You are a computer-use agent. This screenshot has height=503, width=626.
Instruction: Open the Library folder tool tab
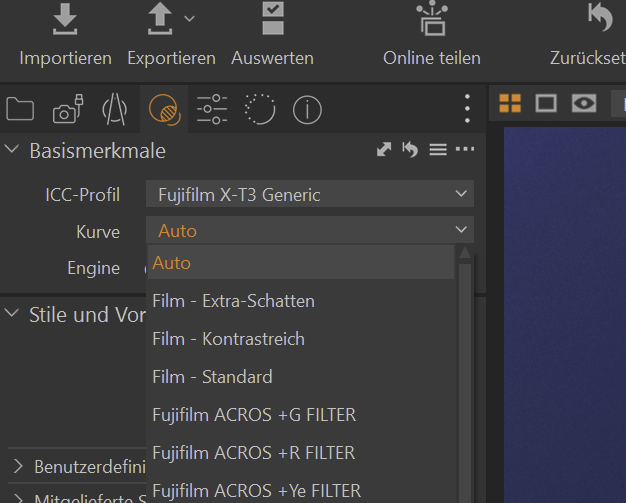(20, 109)
